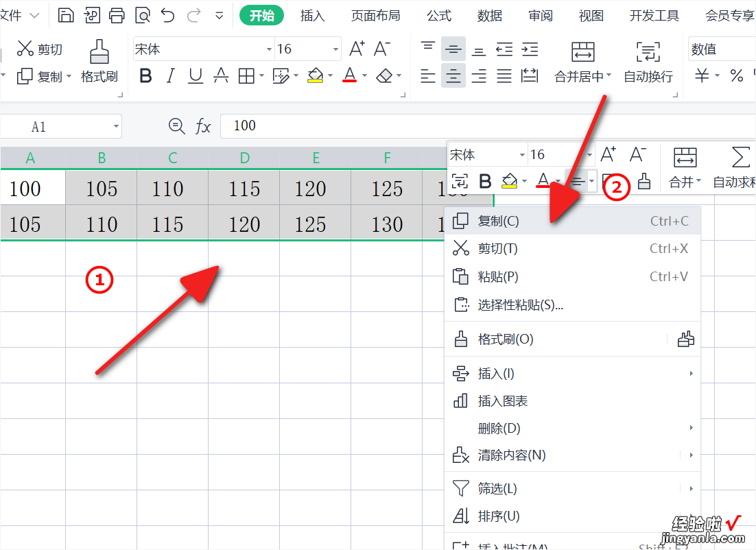Open Print Preview from the quick access toolbar
This screenshot has width=756, height=550.
(143, 15)
